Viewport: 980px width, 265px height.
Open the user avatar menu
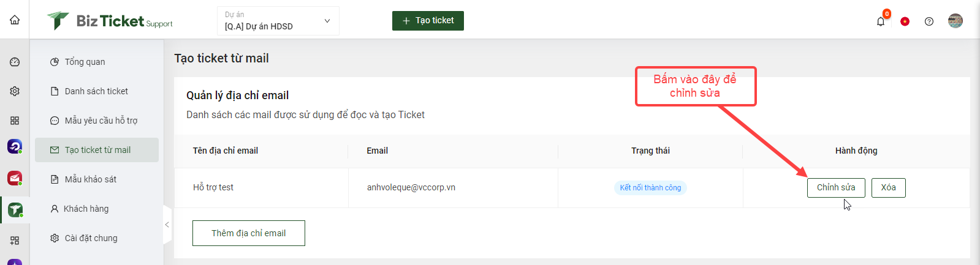pyautogui.click(x=955, y=21)
